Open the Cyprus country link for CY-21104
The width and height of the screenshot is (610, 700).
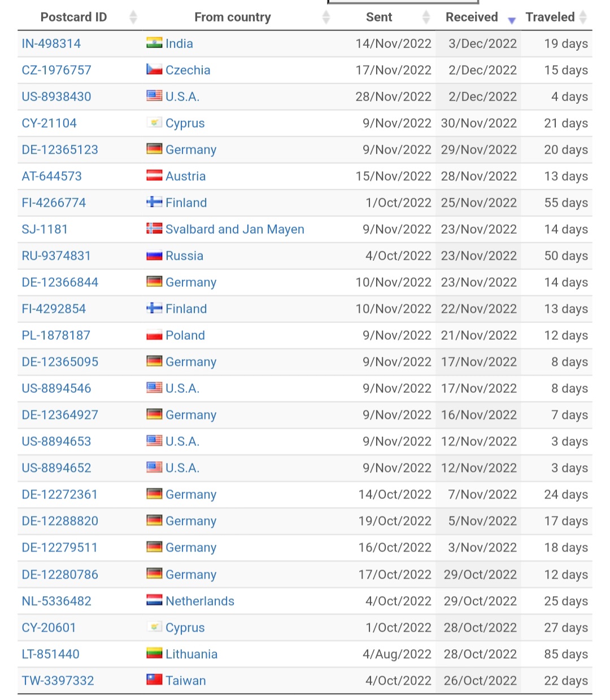(185, 123)
